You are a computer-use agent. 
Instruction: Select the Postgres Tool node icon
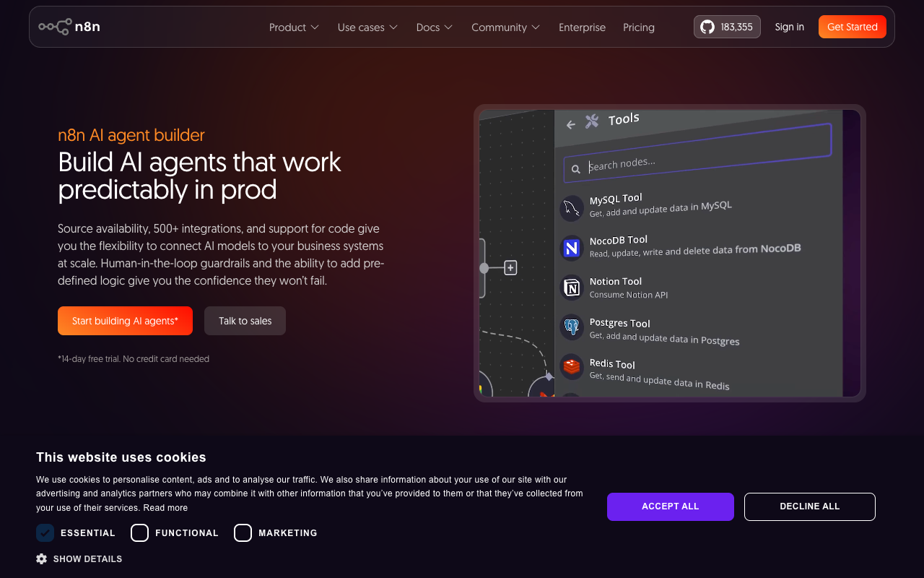pyautogui.click(x=571, y=328)
